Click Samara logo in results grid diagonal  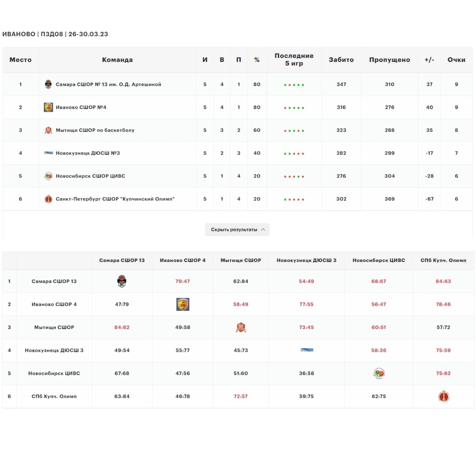pos(122,281)
